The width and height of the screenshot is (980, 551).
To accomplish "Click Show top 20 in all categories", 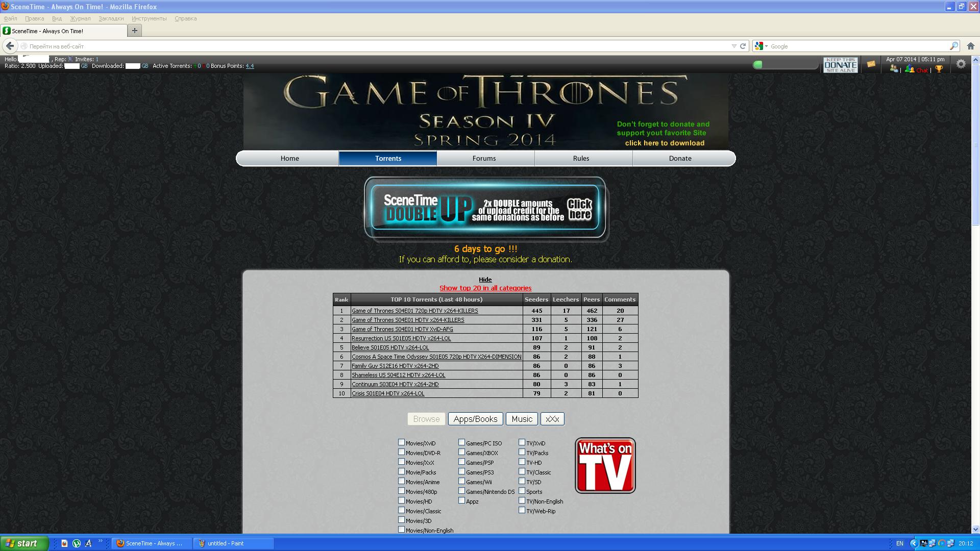I will click(x=485, y=288).
